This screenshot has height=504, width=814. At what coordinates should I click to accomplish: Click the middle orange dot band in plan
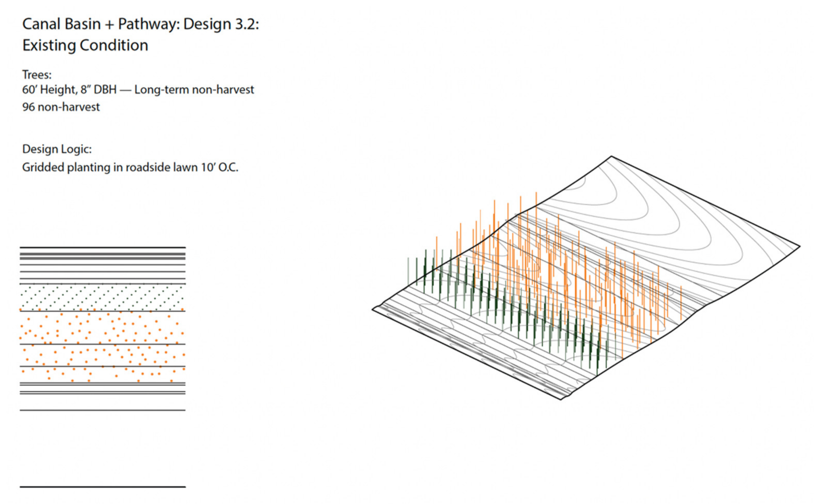(x=102, y=355)
